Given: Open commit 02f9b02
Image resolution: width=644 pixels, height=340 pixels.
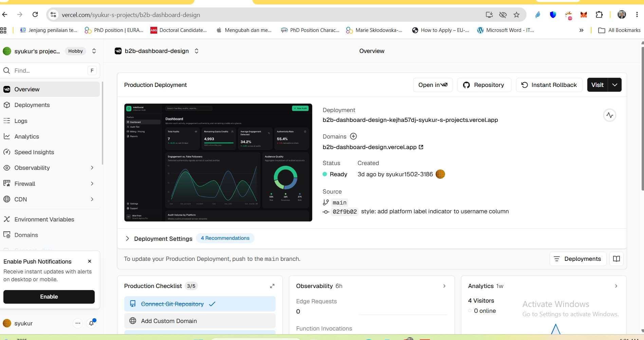Looking at the screenshot, I should [x=345, y=212].
